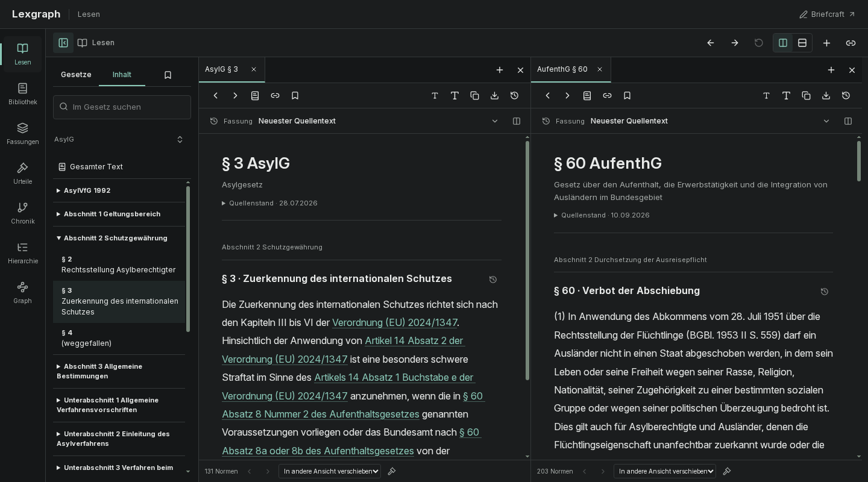This screenshot has width=868, height=482.
Task: Select § 2 Rechtsstellung Asylberechtigter
Action: [x=119, y=264]
